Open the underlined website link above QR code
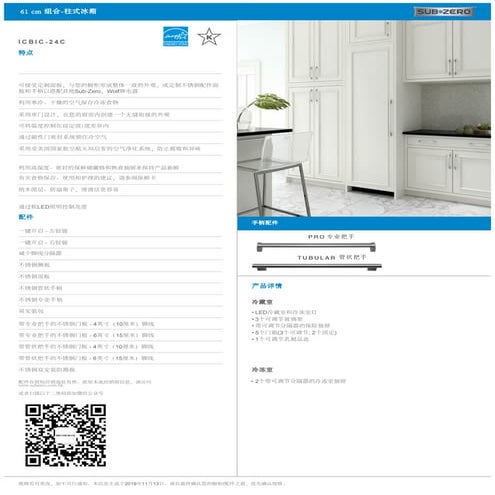495x495 pixels. click(x=40, y=385)
